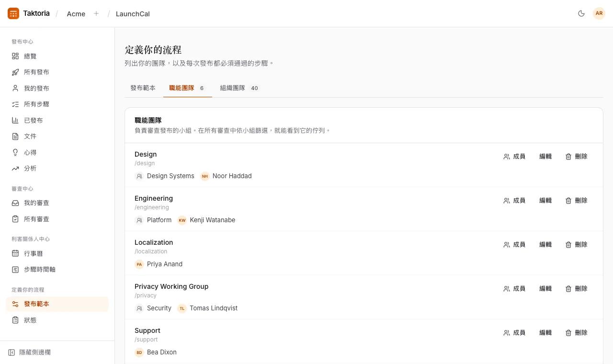
Task: Click 編輯 for the Localization team
Action: (545, 245)
